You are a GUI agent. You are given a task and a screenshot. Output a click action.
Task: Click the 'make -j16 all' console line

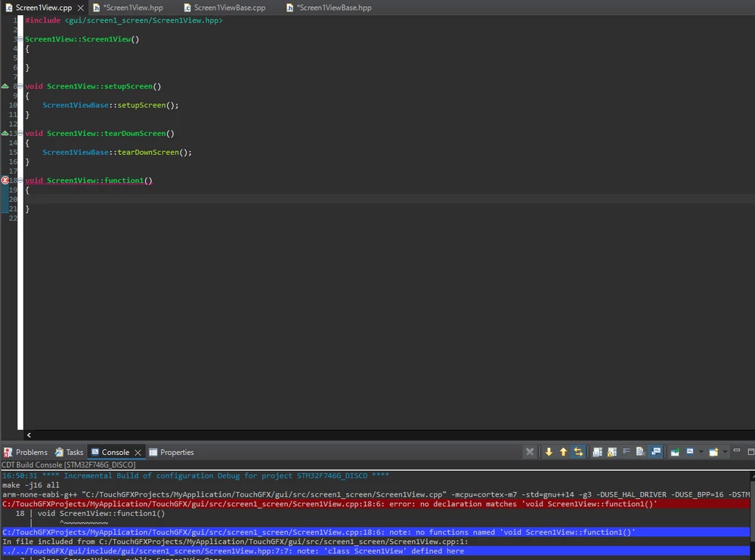pos(31,485)
